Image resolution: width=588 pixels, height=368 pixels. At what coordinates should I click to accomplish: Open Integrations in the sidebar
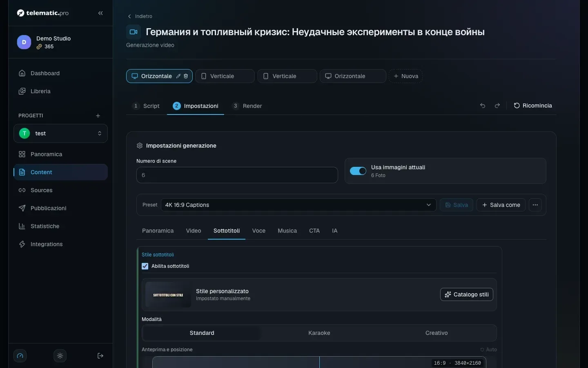(60, 244)
